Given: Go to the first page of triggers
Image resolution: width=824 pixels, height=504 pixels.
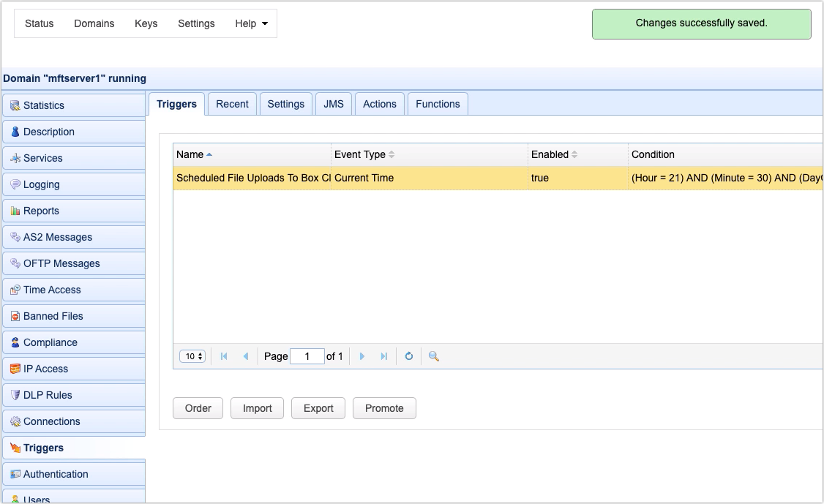Looking at the screenshot, I should [223, 356].
